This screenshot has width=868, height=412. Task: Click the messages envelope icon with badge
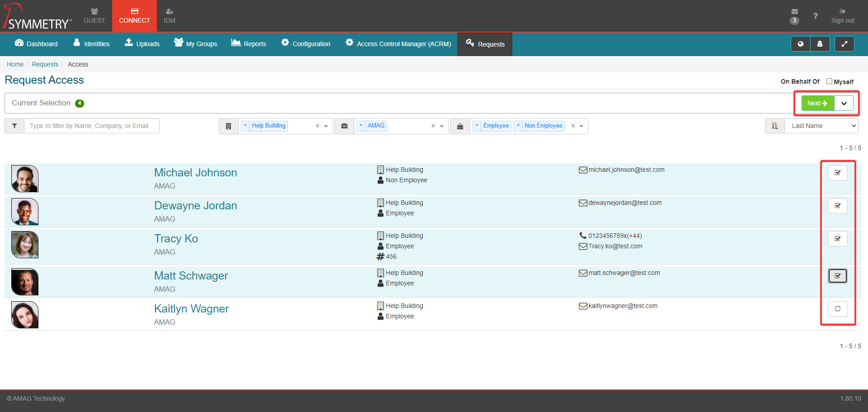click(794, 12)
